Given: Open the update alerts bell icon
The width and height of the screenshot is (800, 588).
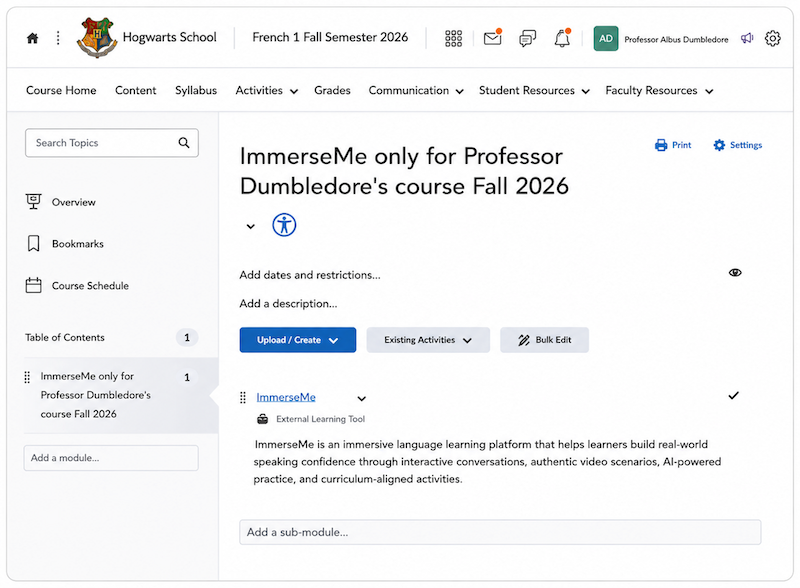Looking at the screenshot, I should point(562,38).
